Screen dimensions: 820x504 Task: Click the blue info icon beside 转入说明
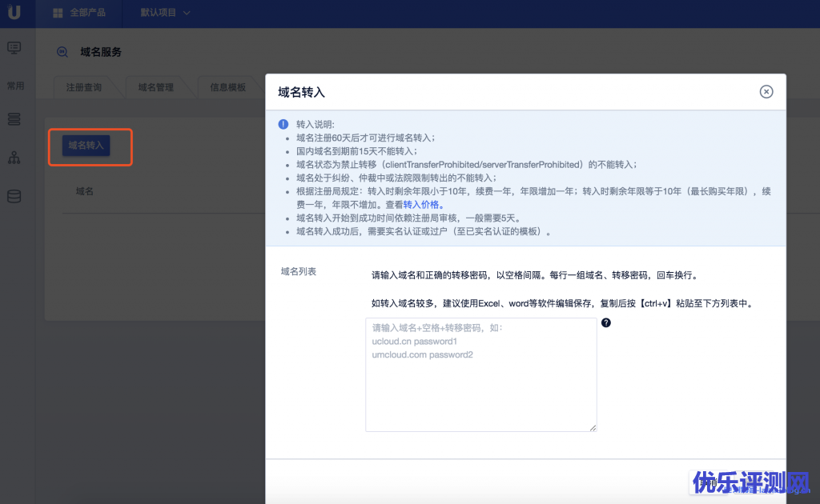point(283,125)
